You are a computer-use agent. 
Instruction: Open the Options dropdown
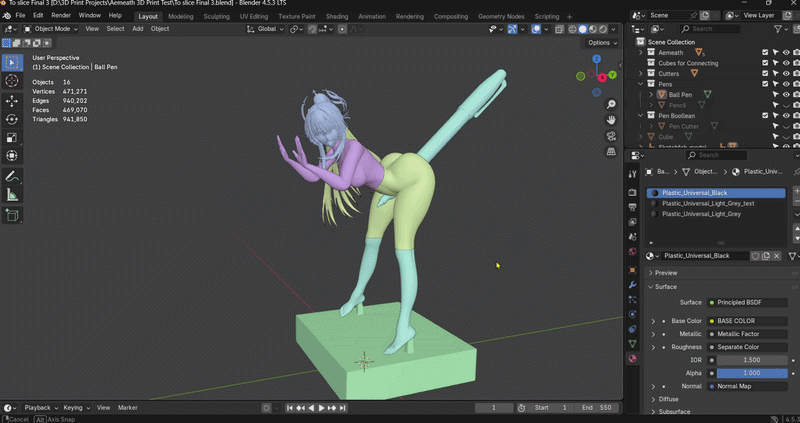coord(602,43)
